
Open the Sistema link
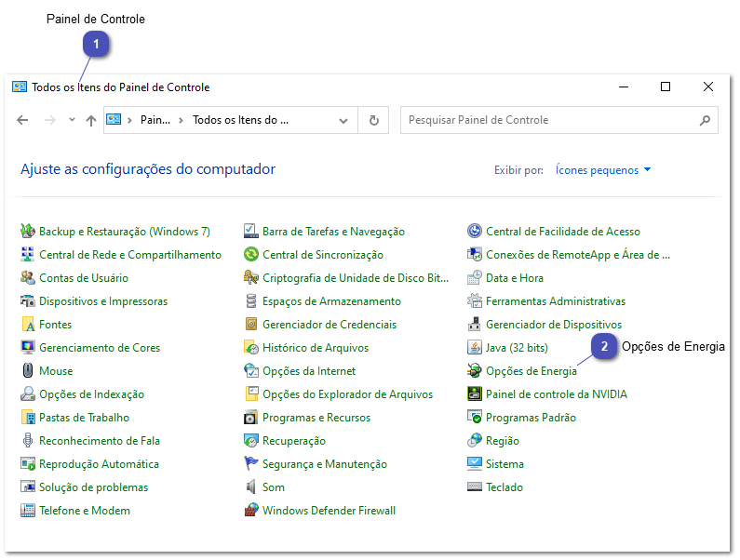(505, 464)
